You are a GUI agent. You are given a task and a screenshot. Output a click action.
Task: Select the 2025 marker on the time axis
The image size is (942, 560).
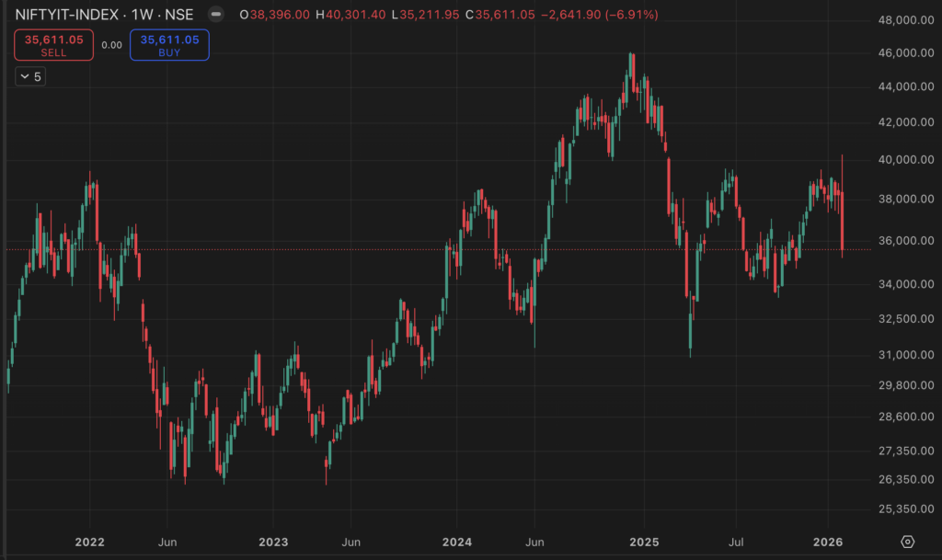(x=644, y=542)
